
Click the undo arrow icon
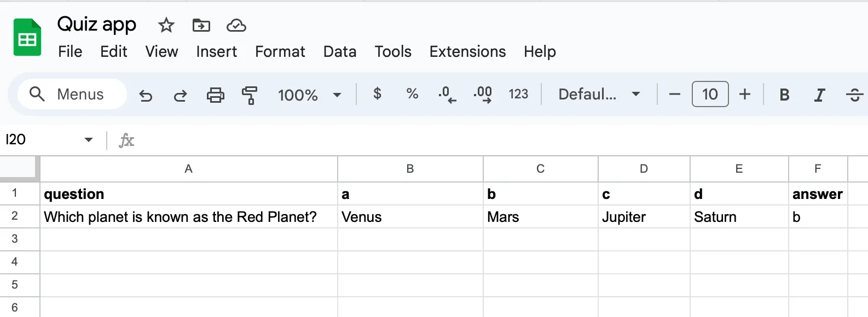(x=146, y=95)
